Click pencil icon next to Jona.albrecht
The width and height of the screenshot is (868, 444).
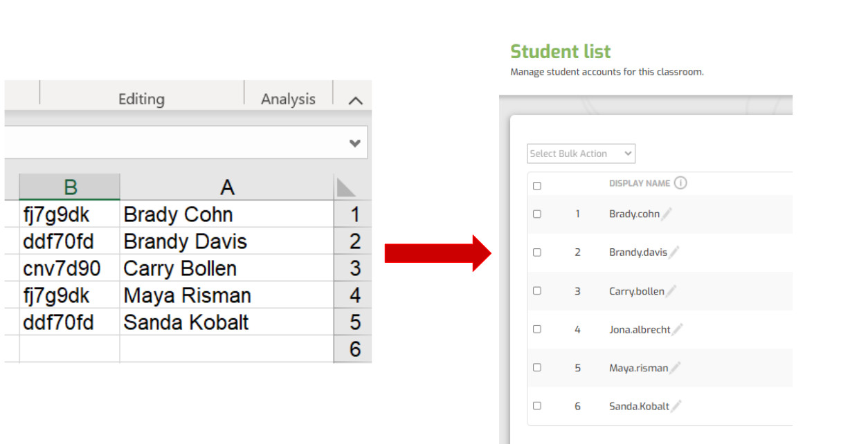[x=677, y=330]
